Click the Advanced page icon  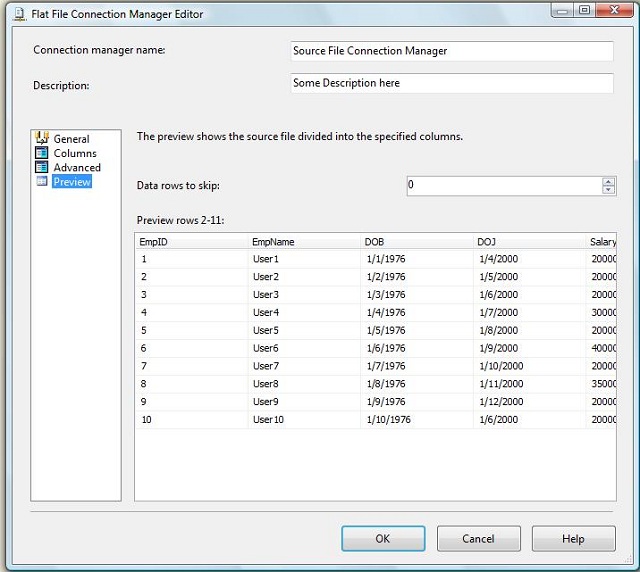click(x=42, y=167)
